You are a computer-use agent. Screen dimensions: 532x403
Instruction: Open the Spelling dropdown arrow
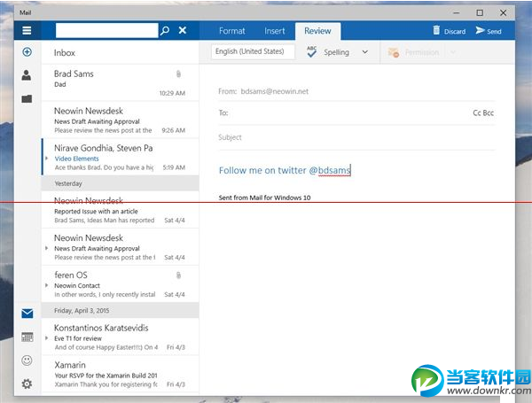(364, 52)
